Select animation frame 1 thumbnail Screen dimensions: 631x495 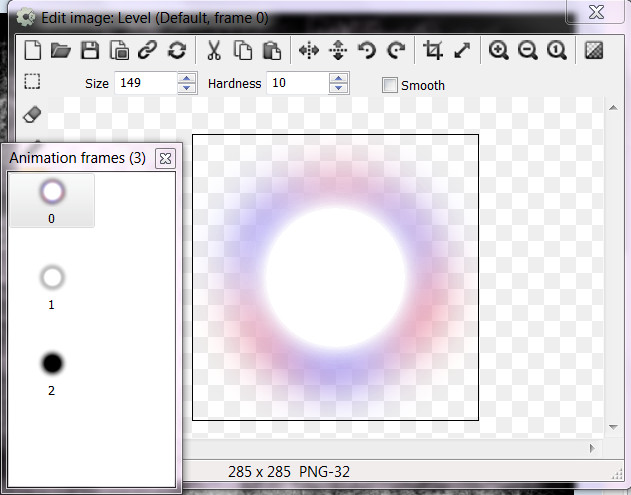(52, 278)
